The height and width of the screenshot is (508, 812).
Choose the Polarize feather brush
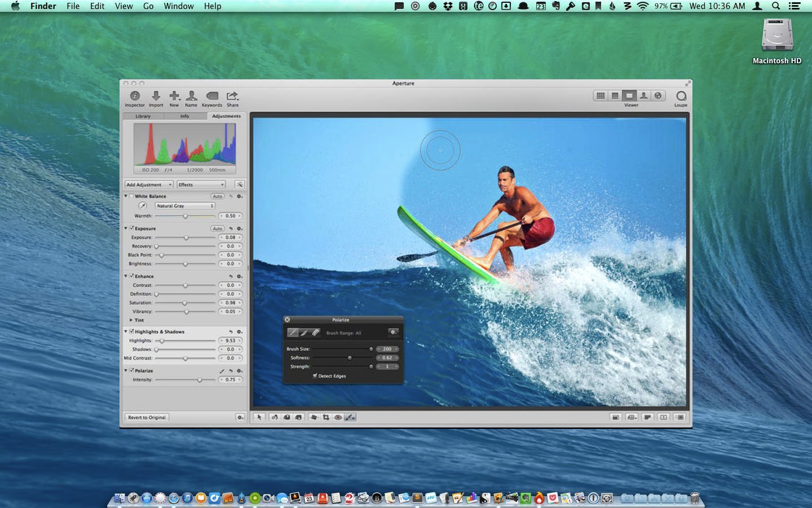(x=304, y=332)
